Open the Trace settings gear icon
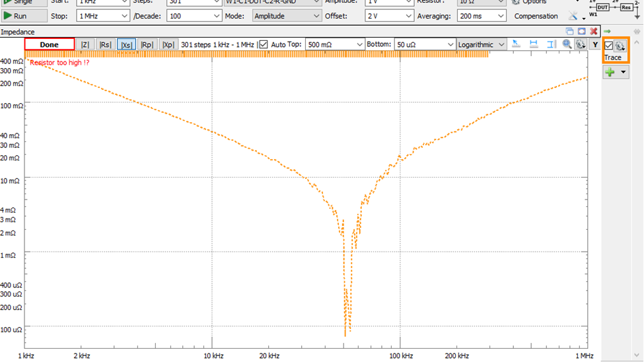Screen dimensions: 644x362 click(620, 46)
